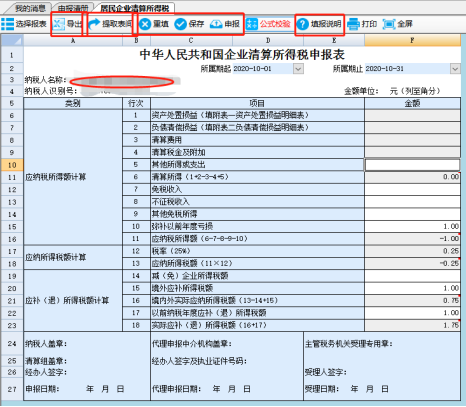Screen dimensions: 466x407
Task: Click the 申报 cloud upload icon
Action: pos(216,24)
